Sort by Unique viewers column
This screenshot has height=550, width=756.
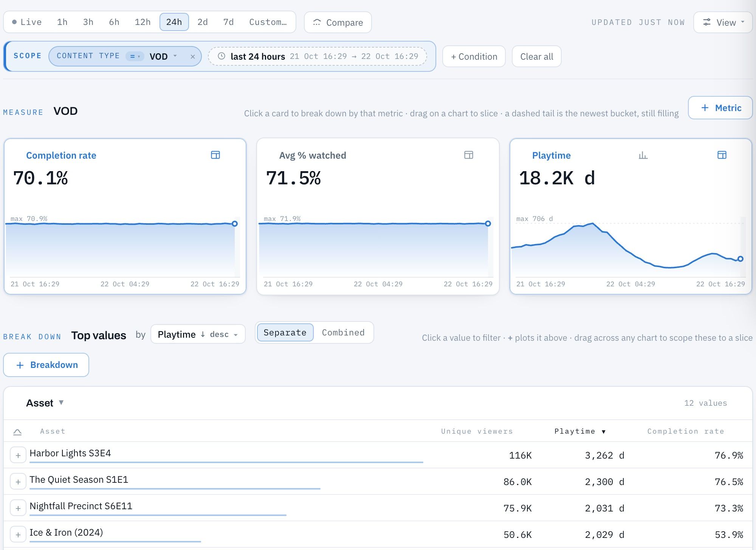pos(477,431)
